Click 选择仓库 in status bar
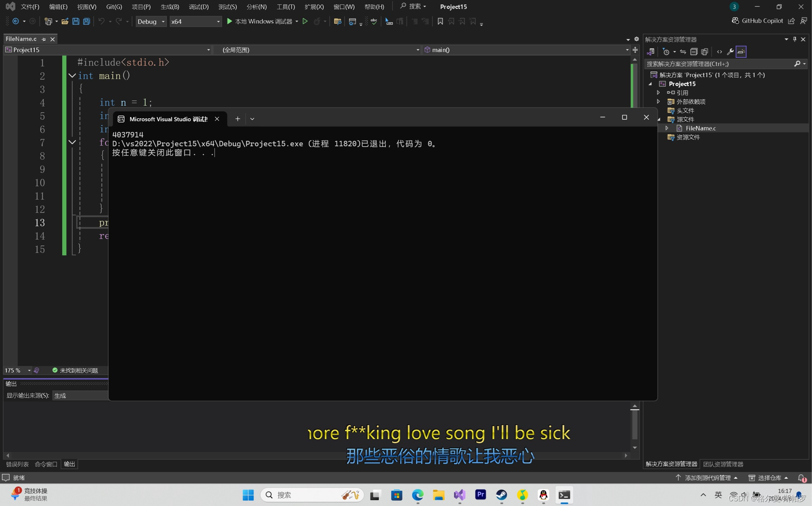Screen dimensions: 812x506 (x=769, y=478)
